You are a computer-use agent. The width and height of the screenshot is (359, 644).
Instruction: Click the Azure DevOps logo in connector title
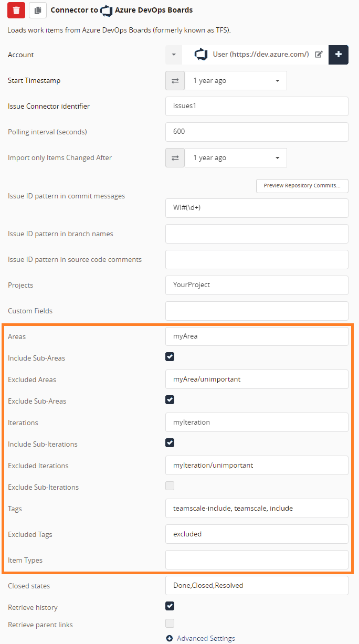(107, 10)
